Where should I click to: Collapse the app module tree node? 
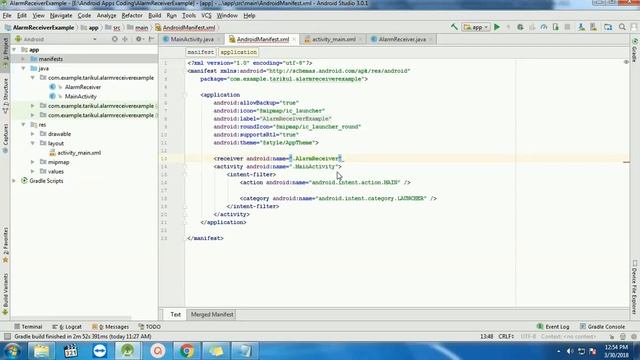(14, 50)
